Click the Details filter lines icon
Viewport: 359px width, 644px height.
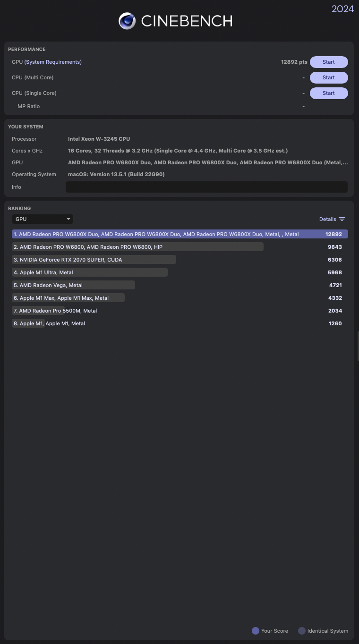point(342,219)
